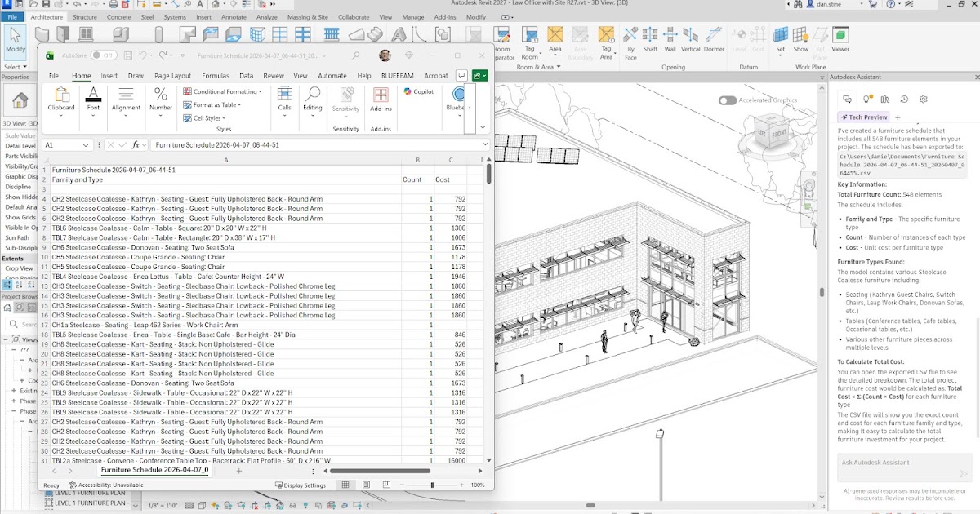Image resolution: width=980 pixels, height=514 pixels.
Task: Switch to Page Layout view in status bar
Action: click(365, 485)
